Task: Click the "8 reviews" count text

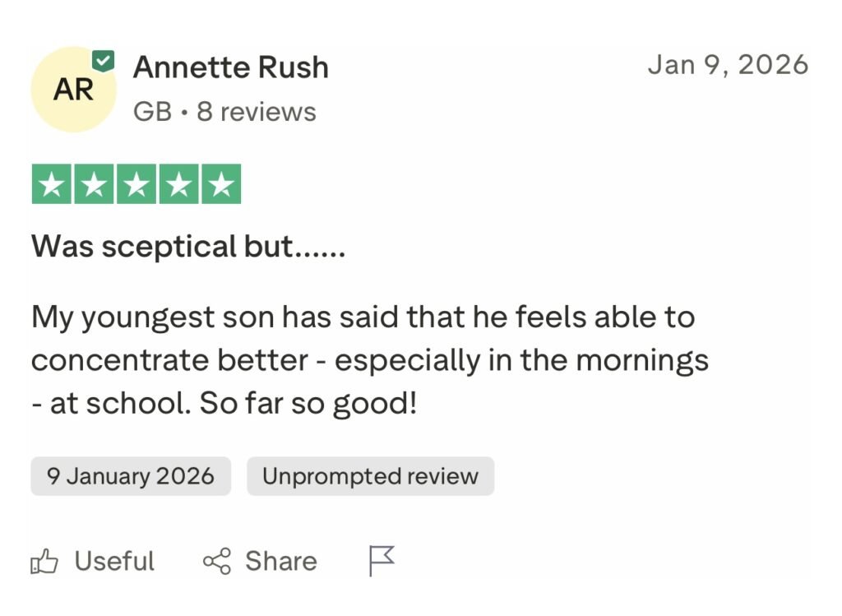Action: pos(257,112)
